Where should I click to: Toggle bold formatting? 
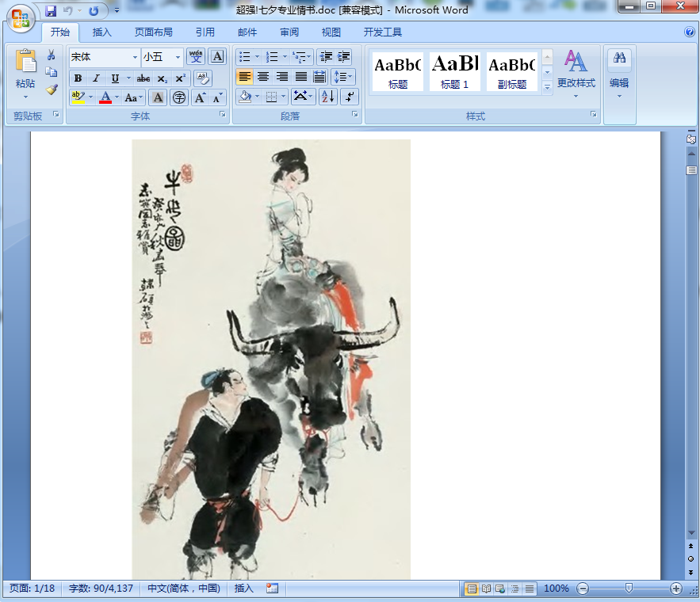pos(78,78)
